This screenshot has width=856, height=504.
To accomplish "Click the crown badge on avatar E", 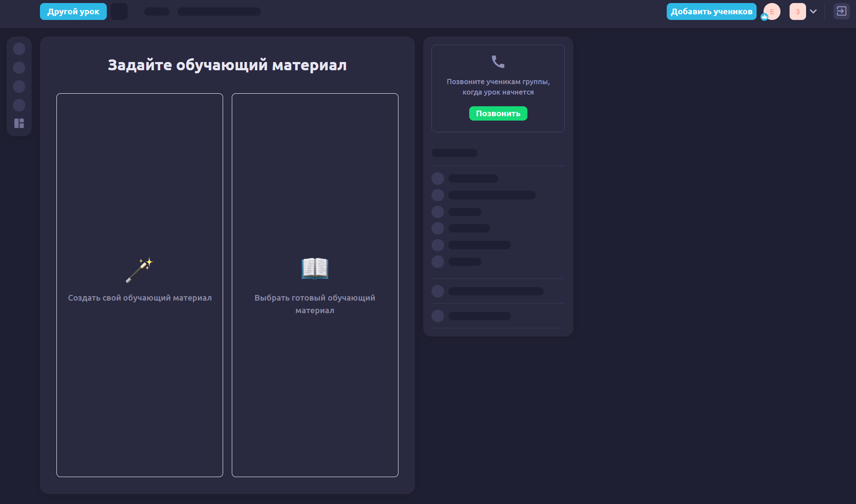I will click(x=764, y=17).
